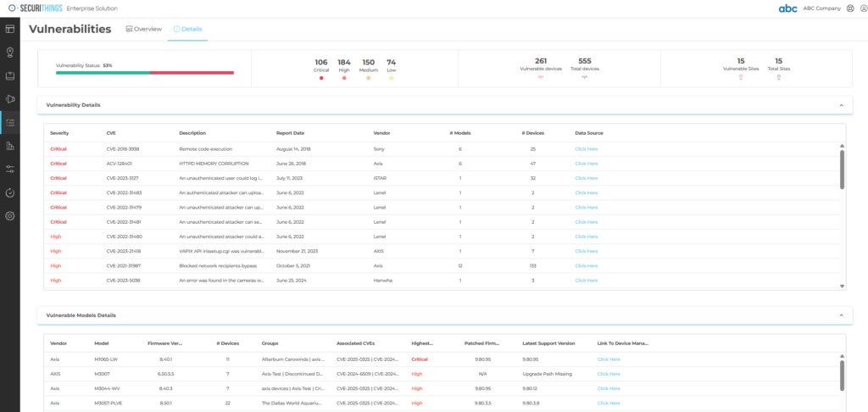Switch to the Overview tab
This screenshot has height=412, width=868.
143,29
